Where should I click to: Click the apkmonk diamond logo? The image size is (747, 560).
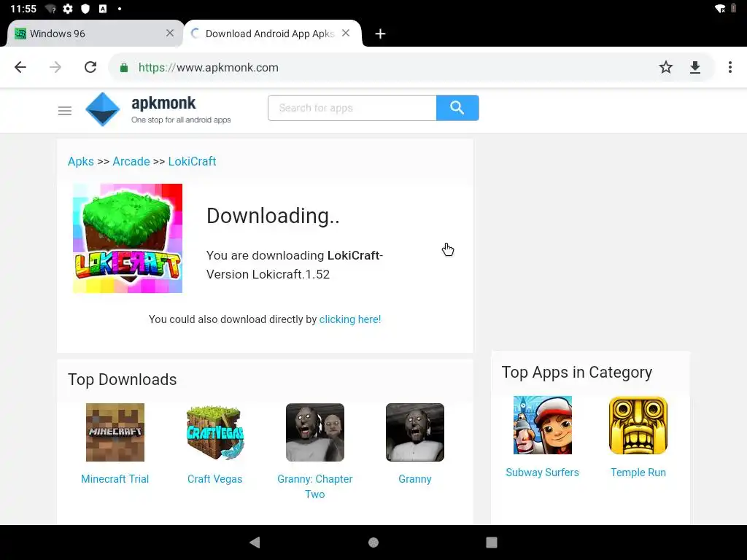(102, 109)
